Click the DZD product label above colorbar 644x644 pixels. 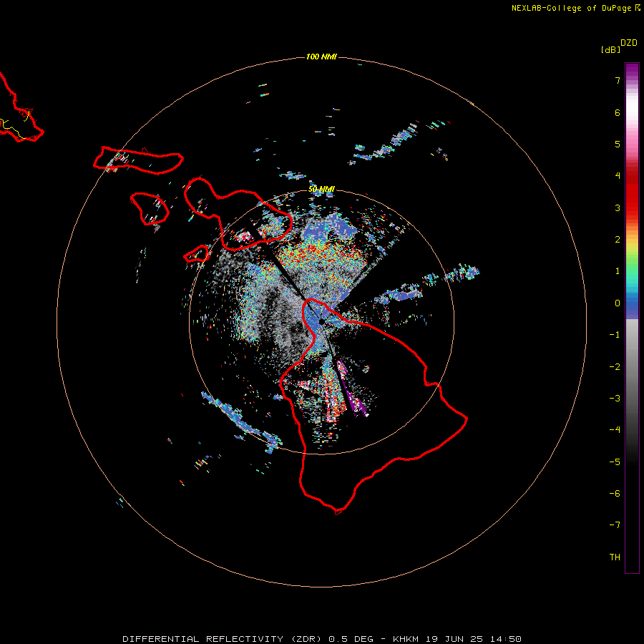[x=629, y=43]
